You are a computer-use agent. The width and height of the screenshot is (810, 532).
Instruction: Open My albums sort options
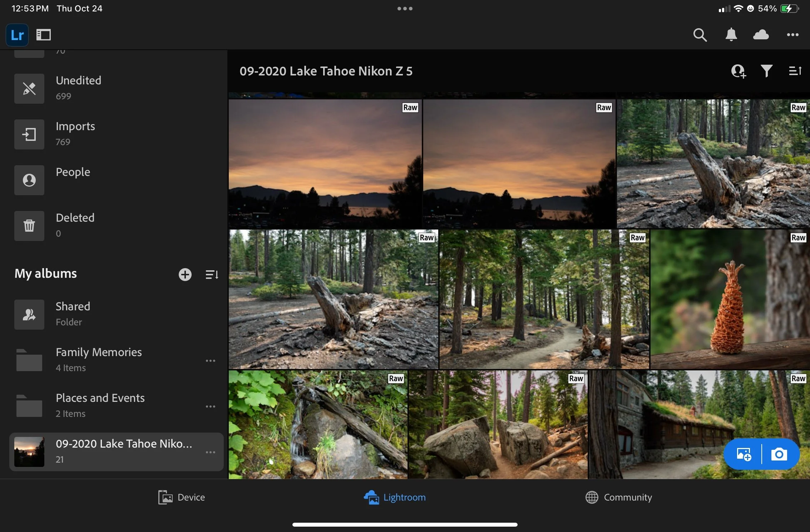[x=212, y=275]
